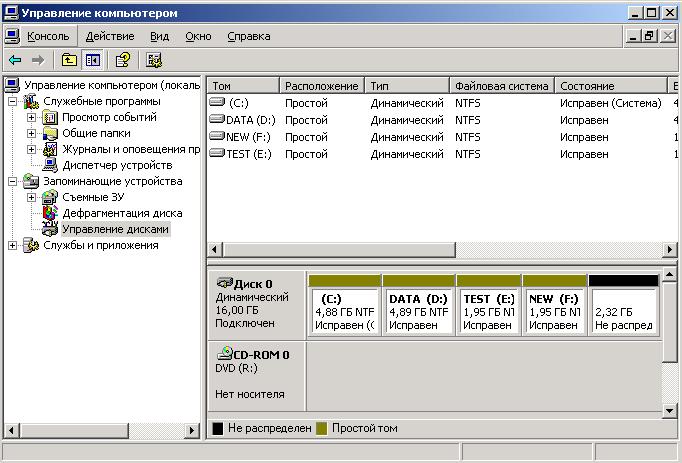Select the Управление дисками tree item
Viewport: 682px width, 463px height.
(115, 229)
